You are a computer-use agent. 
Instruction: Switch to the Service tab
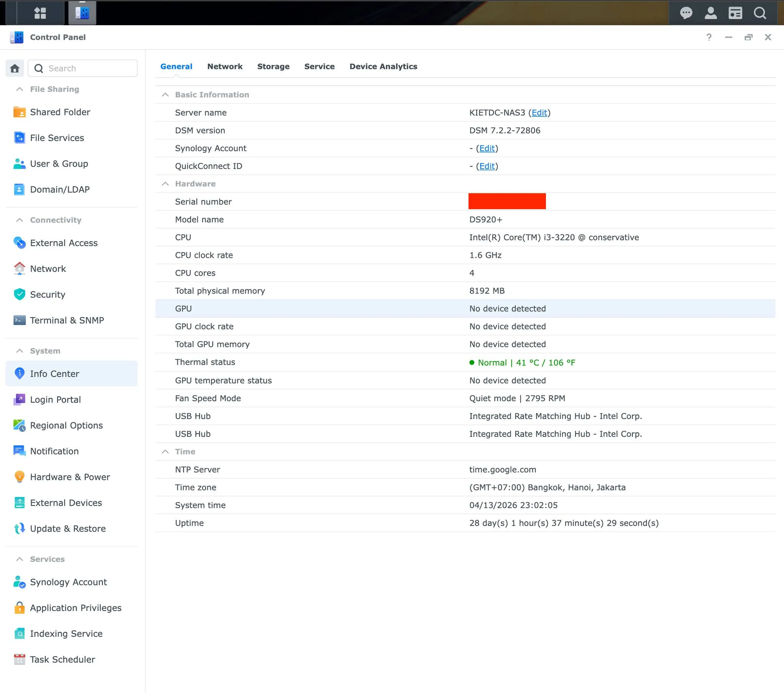320,66
